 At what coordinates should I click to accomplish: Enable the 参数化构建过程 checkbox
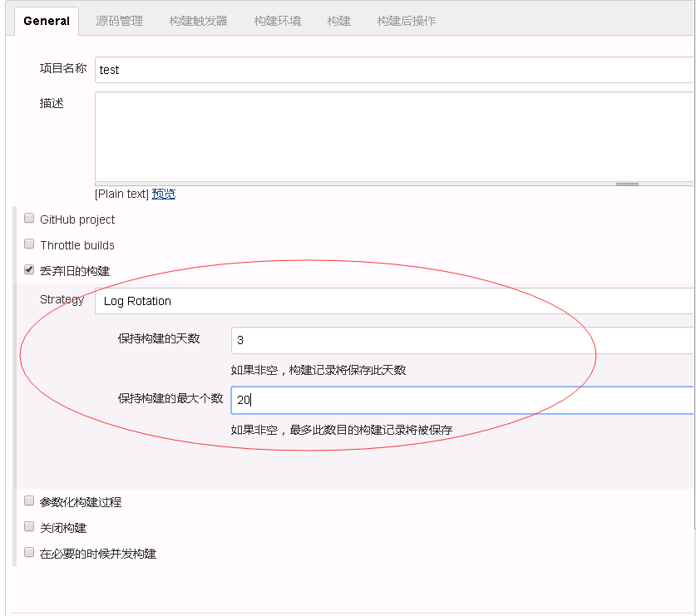[x=29, y=501]
